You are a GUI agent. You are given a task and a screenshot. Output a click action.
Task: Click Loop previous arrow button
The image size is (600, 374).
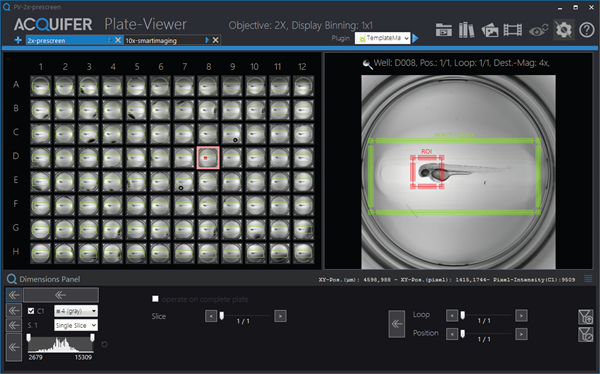tap(452, 315)
